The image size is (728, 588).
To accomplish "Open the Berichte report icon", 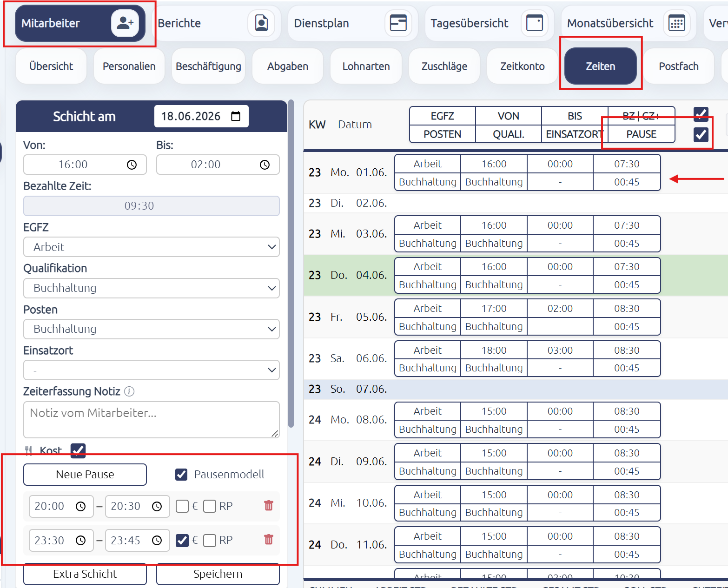I will pos(262,23).
